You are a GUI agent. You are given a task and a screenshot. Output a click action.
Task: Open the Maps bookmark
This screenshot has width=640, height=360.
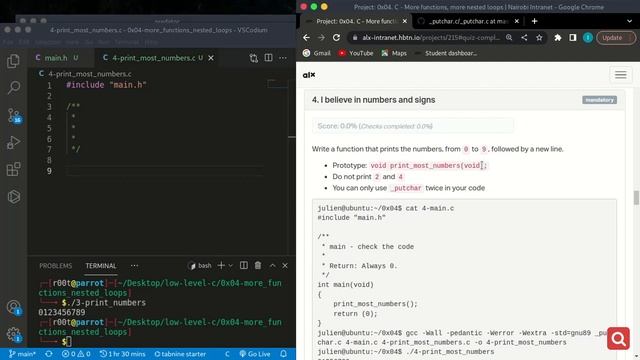click(x=394, y=53)
